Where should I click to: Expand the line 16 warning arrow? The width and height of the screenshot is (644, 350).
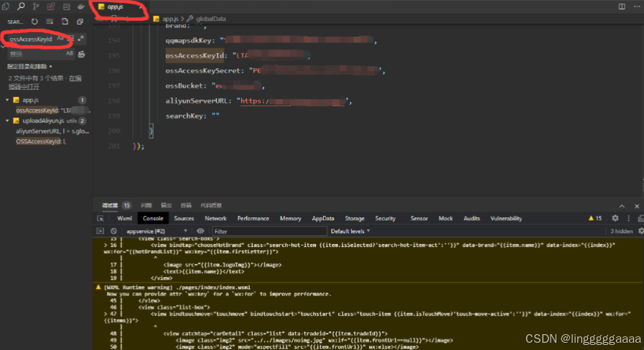tap(106, 245)
